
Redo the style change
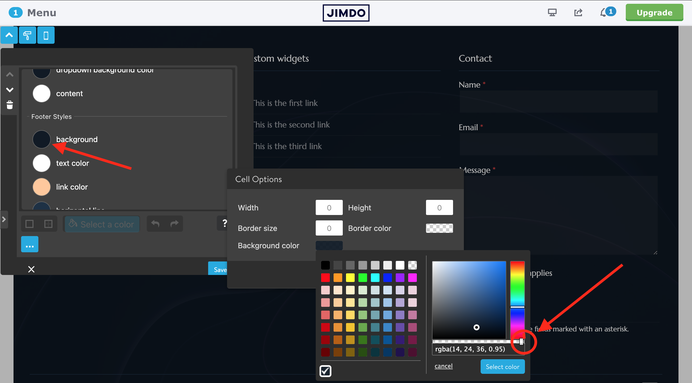click(174, 224)
